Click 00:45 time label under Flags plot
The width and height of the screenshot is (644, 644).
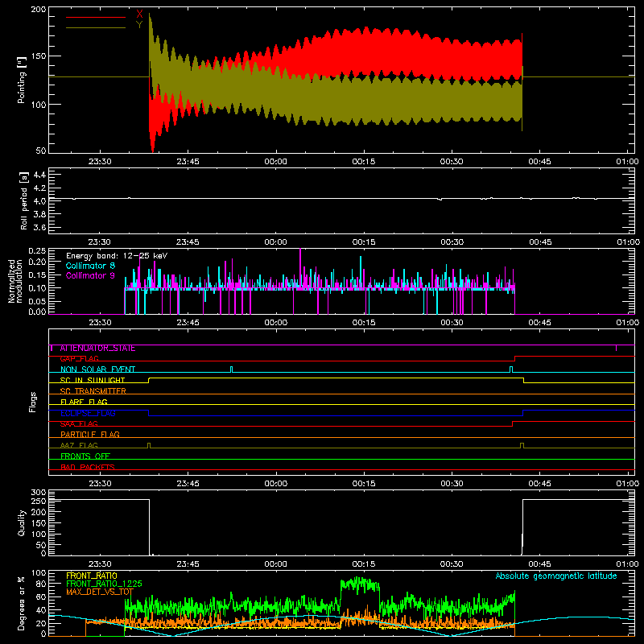click(539, 484)
